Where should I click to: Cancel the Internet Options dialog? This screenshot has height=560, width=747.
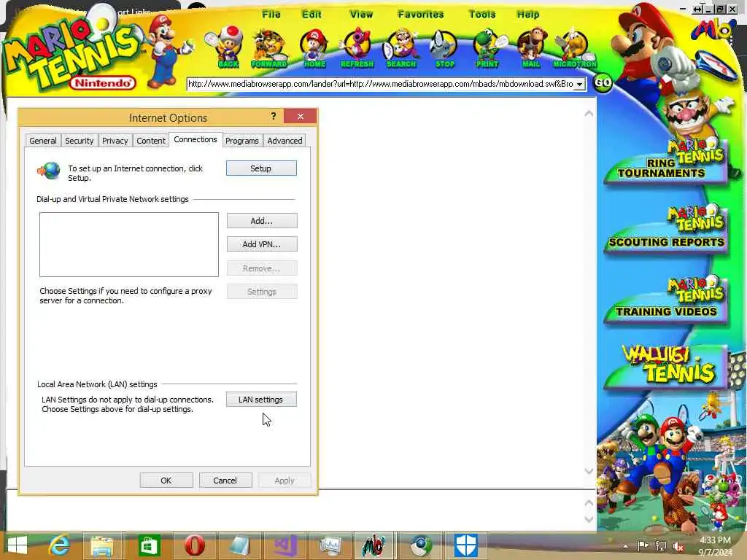(x=225, y=480)
